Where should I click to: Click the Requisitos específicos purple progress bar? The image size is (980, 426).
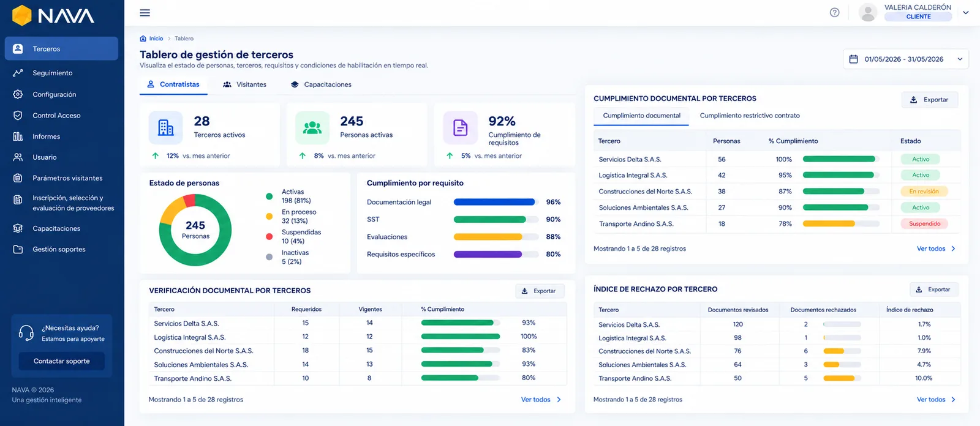496,254
